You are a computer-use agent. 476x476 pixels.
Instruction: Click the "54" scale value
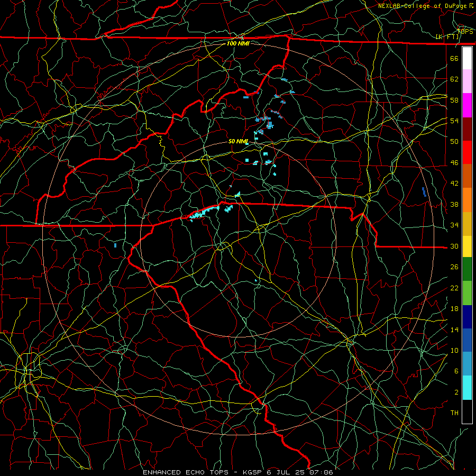pos(454,121)
